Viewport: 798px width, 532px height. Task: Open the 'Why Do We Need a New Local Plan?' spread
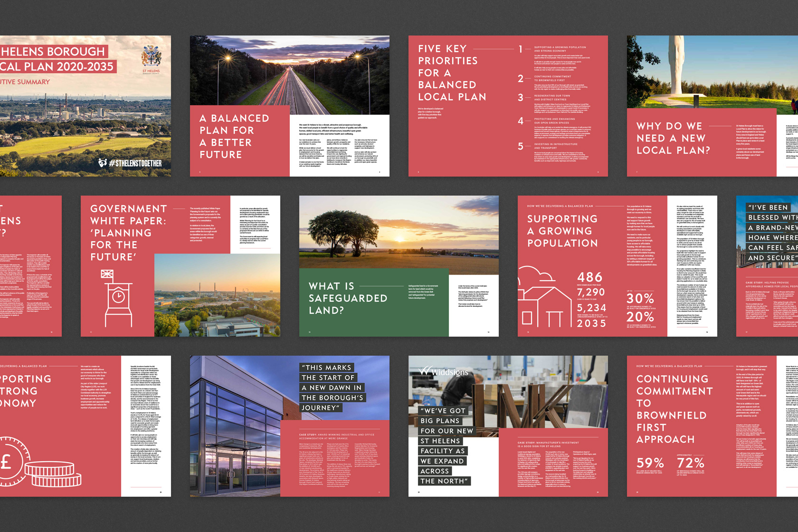pyautogui.click(x=712, y=106)
